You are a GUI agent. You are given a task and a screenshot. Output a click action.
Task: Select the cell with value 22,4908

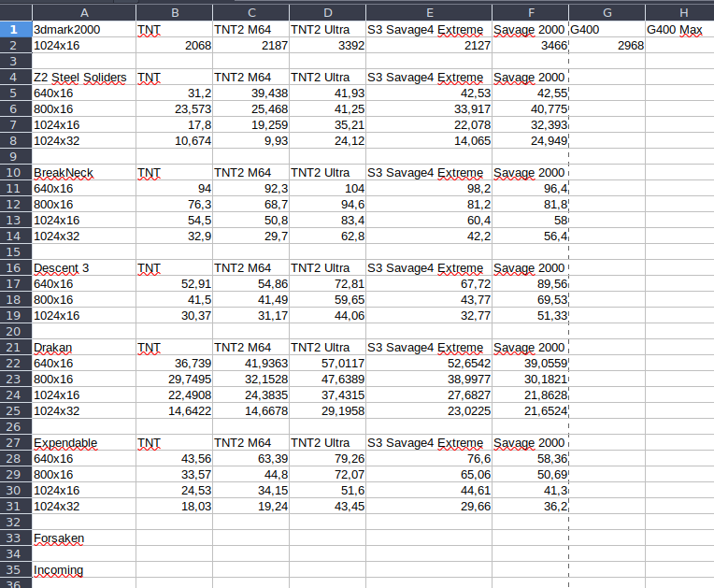[175, 394]
